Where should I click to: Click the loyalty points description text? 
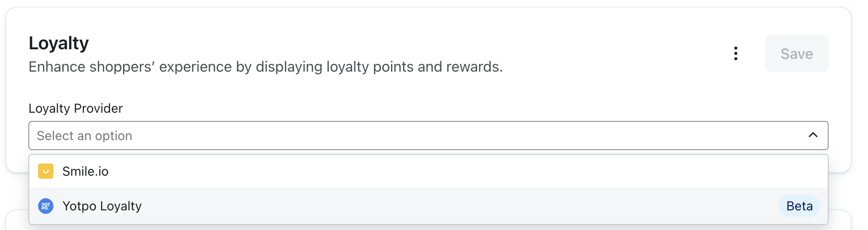pyautogui.click(x=265, y=67)
